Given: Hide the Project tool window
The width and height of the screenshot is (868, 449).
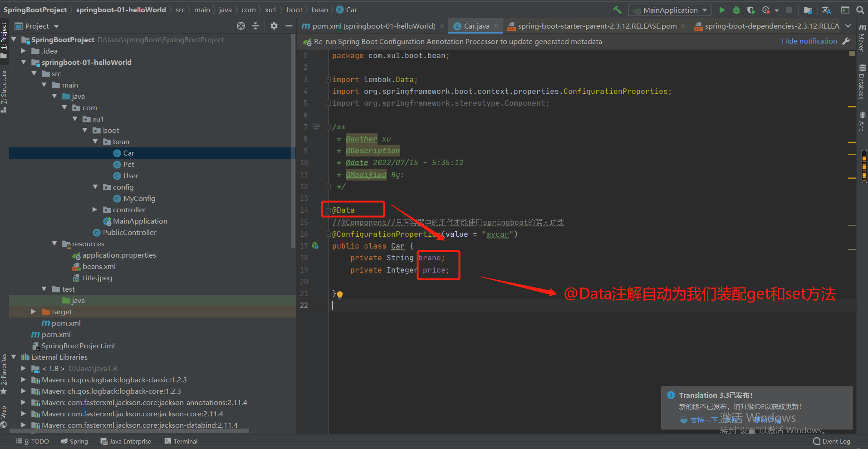Looking at the screenshot, I should click(x=289, y=26).
